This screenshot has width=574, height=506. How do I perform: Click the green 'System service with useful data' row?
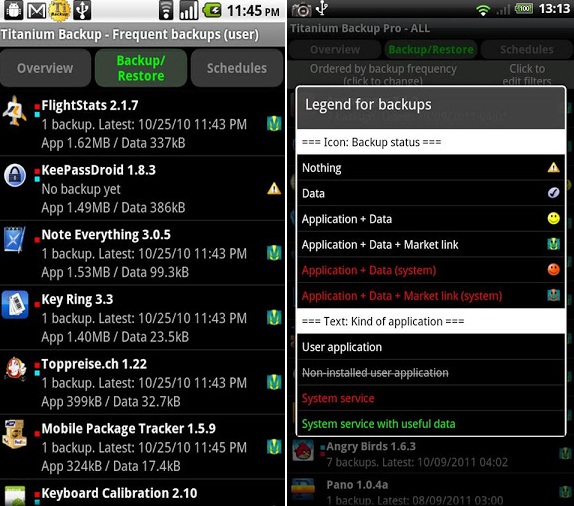[x=431, y=424]
